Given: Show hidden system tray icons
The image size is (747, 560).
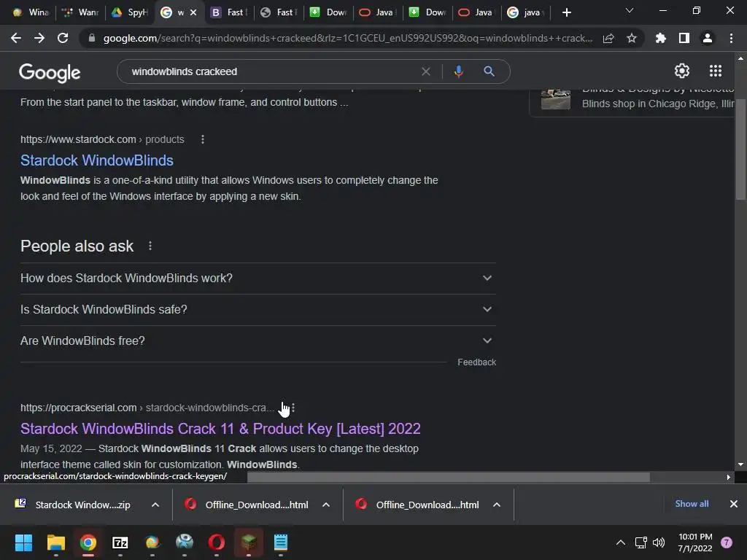Looking at the screenshot, I should [x=621, y=542].
